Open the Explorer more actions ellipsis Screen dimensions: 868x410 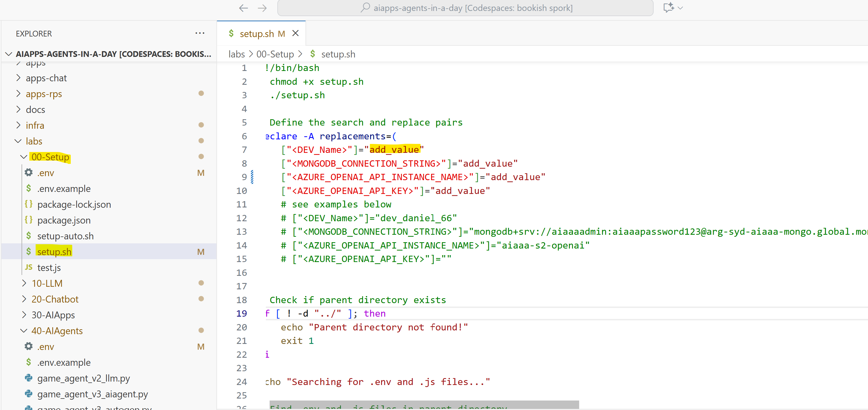[199, 33]
